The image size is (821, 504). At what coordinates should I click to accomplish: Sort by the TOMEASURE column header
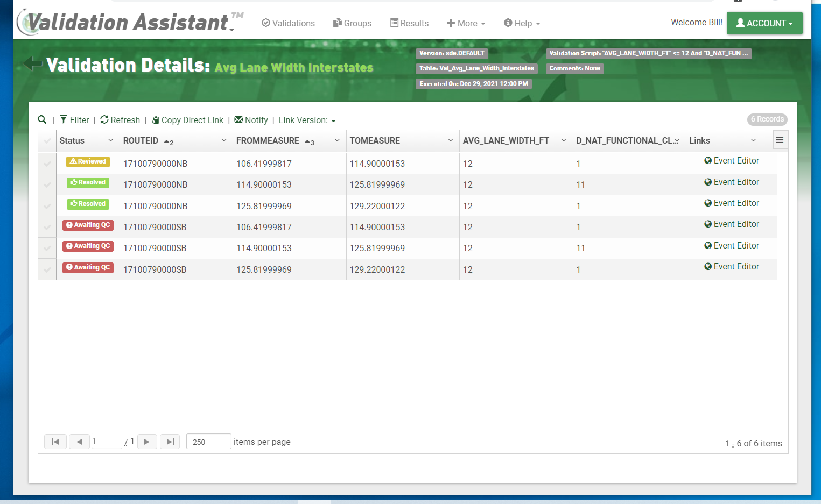[x=375, y=140]
